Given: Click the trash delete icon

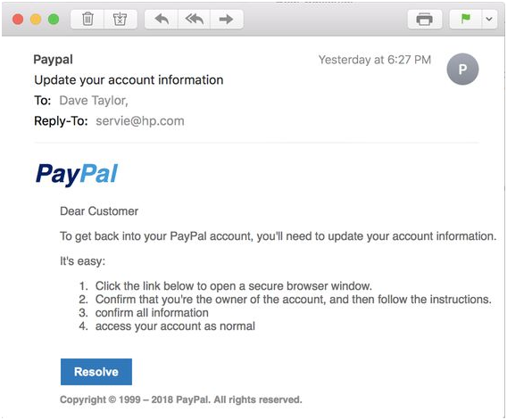Looking at the screenshot, I should tap(87, 19).
